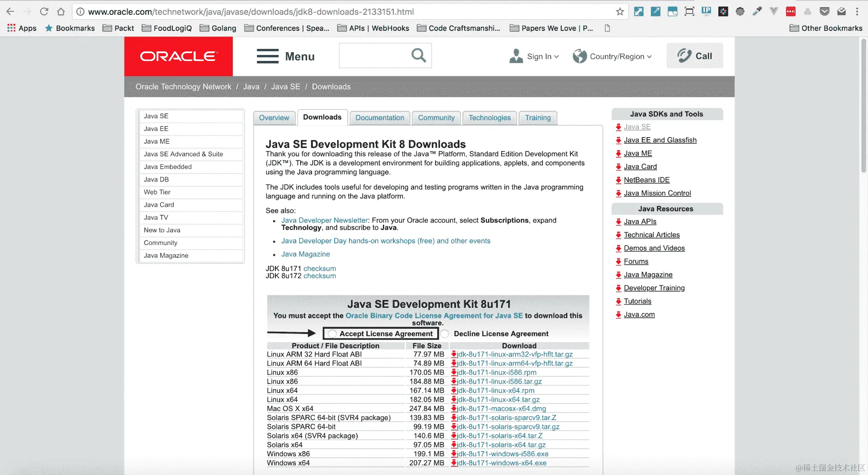Bookmark this page with star icon
868x475 pixels.
(x=620, y=12)
